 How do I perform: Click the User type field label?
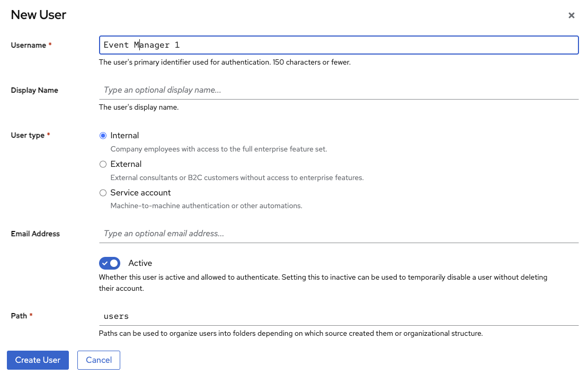coord(28,136)
